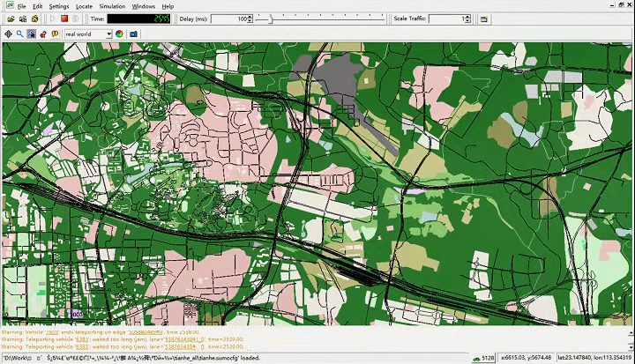The image size is (635, 364).
Task: Decrease the delay with the down arrow
Action: coord(250,21)
